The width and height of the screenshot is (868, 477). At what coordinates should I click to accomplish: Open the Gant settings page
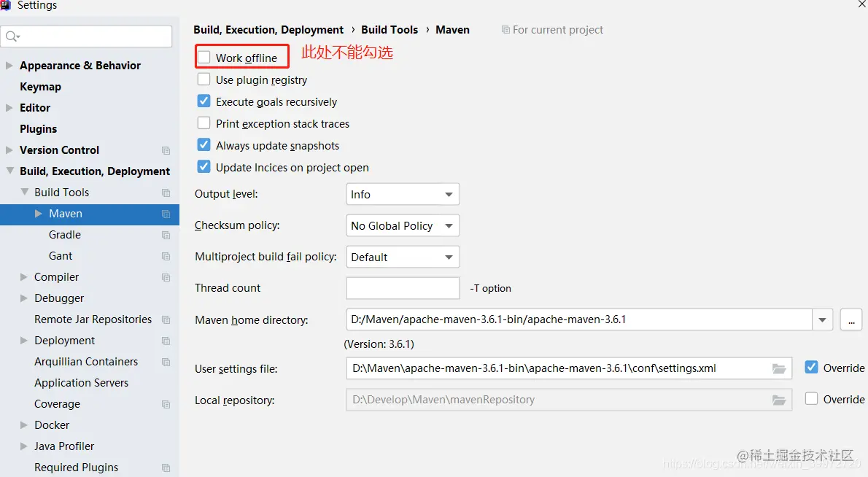[61, 256]
